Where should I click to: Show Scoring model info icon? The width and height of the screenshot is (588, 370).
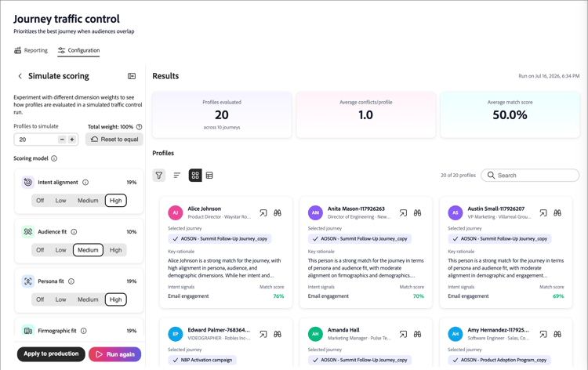pyautogui.click(x=54, y=158)
